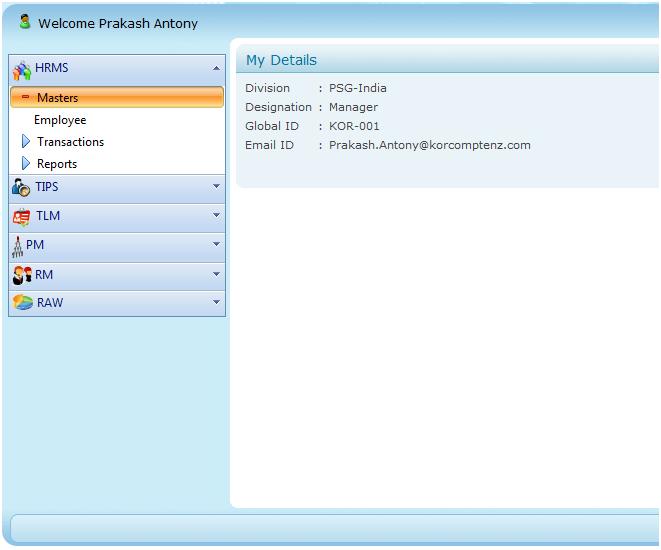
Task: Click the TLM ID card icon
Action: pos(21,217)
